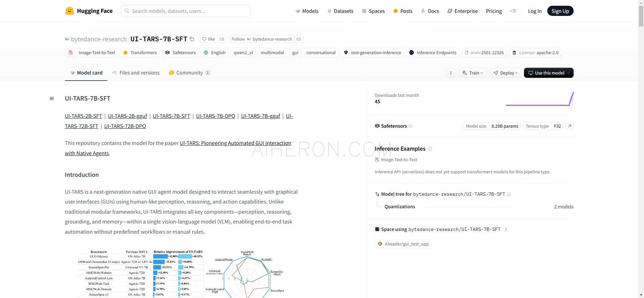644x298 pixels.
Task: Open the UI-TARS-7B-gguf link
Action: 260,116
